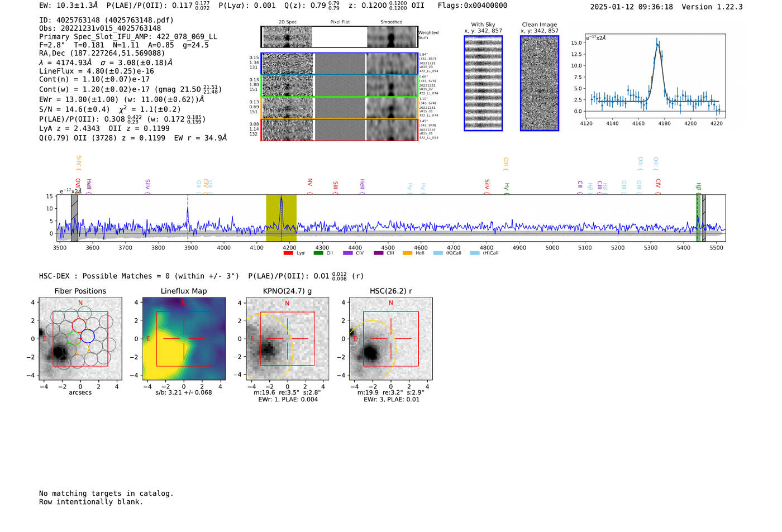Select the green-bordered 2D fiber spectrum row
Image resolution: width=782 pixels, height=532 pixels.
(340, 85)
